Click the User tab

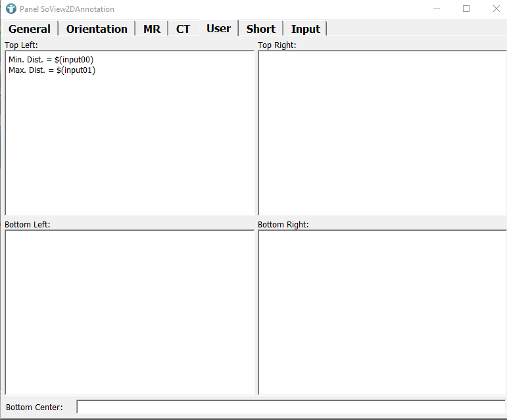point(218,28)
